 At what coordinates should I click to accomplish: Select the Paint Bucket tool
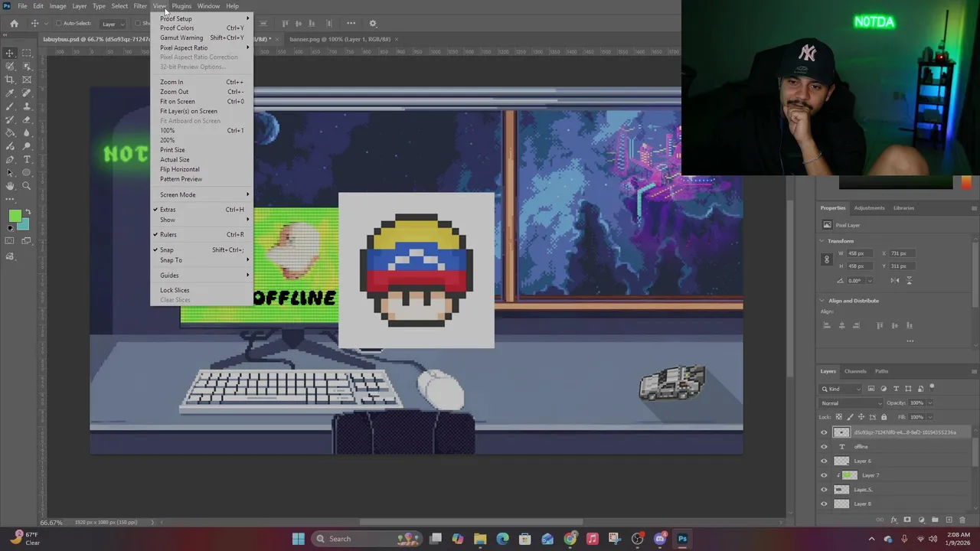10,132
